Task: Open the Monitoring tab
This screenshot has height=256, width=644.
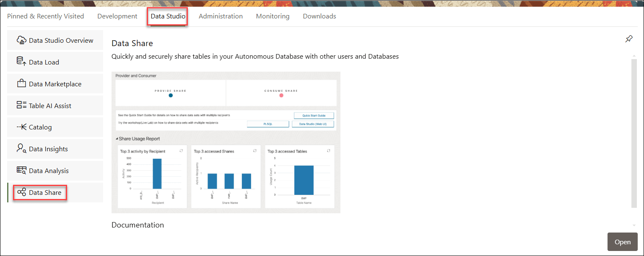Action: click(273, 16)
